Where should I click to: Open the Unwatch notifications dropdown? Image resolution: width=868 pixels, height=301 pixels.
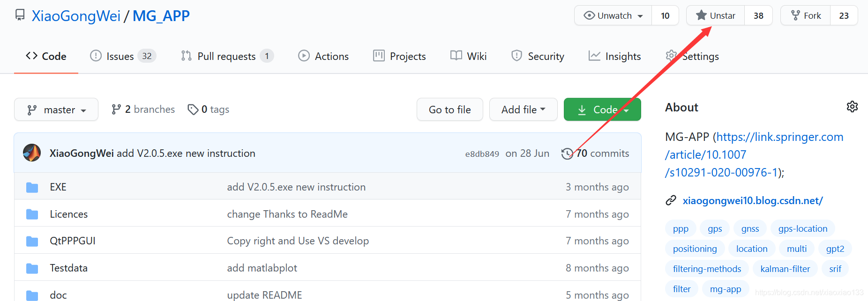click(613, 15)
